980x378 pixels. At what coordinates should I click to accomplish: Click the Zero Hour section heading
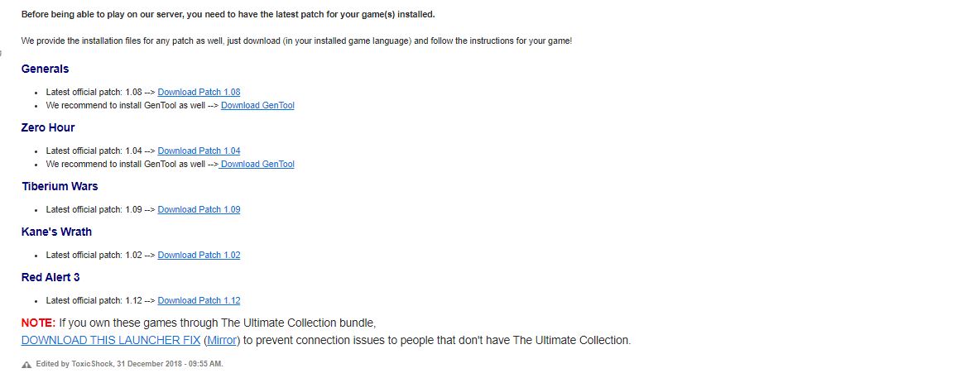tap(48, 127)
